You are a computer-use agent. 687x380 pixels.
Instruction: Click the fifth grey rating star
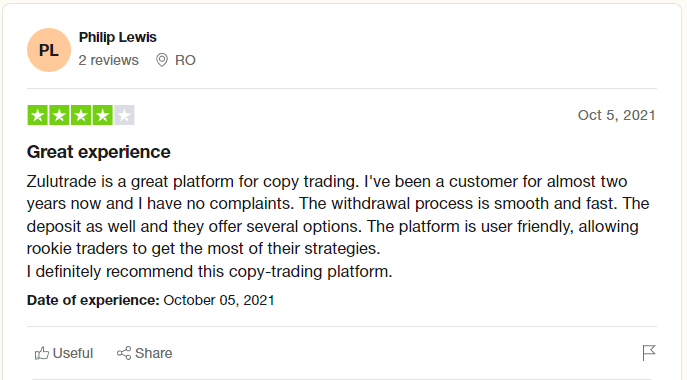coord(124,115)
